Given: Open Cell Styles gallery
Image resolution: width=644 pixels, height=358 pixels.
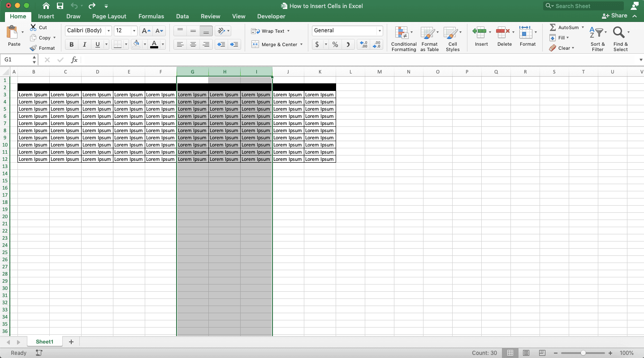Looking at the screenshot, I should (453, 39).
